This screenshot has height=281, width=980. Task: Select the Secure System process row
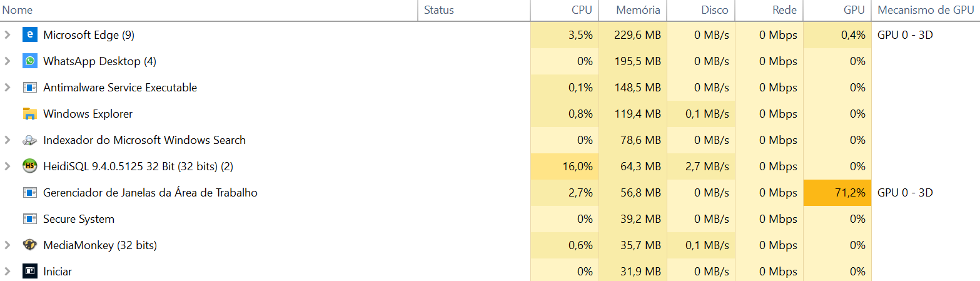click(79, 219)
